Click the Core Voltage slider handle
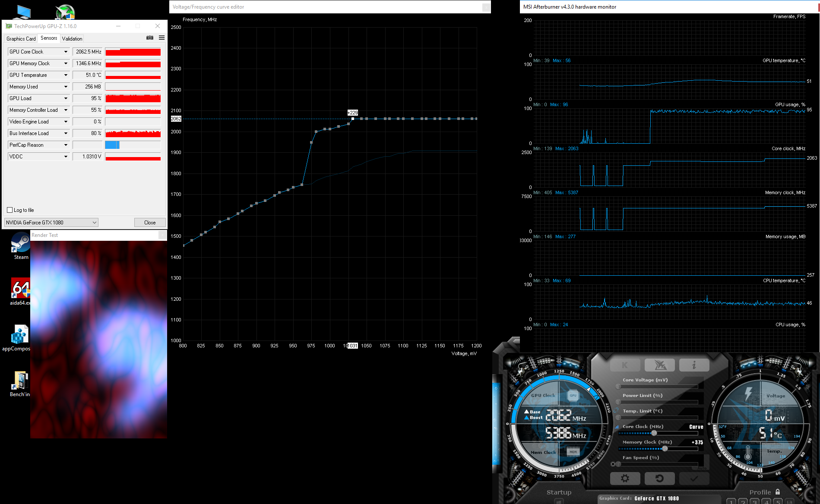Image resolution: width=820 pixels, height=504 pixels. point(618,387)
